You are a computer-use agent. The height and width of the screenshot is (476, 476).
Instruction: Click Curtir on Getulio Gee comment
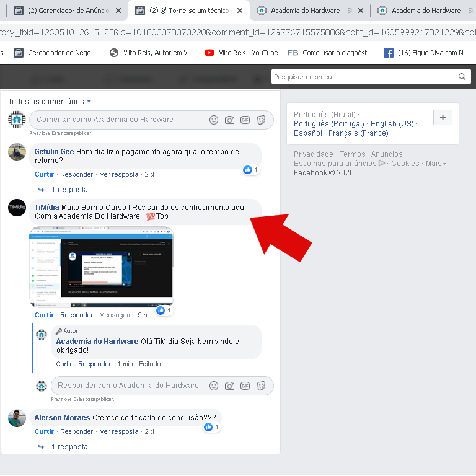(44, 175)
